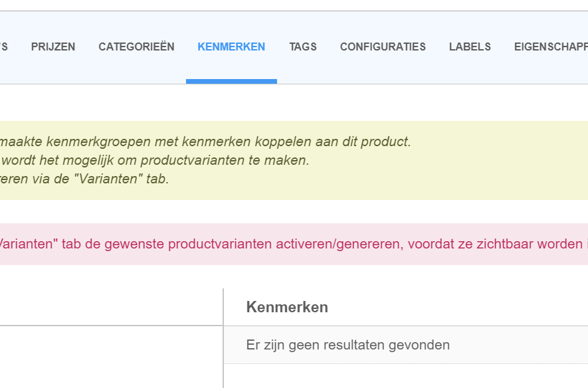
Task: Click the blue underline beneath KENMERKEN tab
Action: 231,81
